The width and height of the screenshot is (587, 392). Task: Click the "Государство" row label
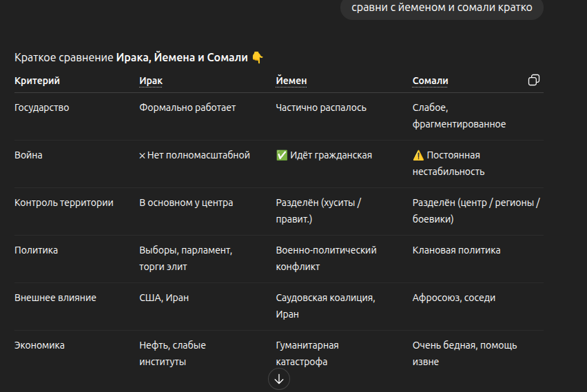click(x=42, y=107)
